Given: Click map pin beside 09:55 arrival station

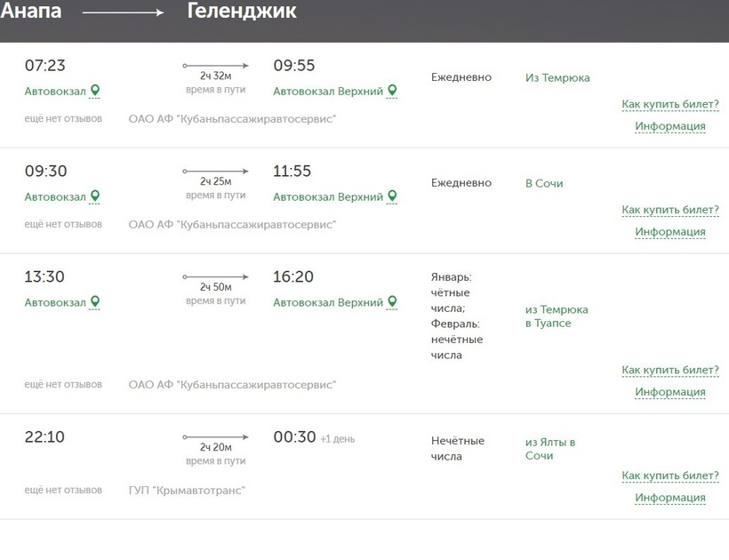Looking at the screenshot, I should pos(392,91).
